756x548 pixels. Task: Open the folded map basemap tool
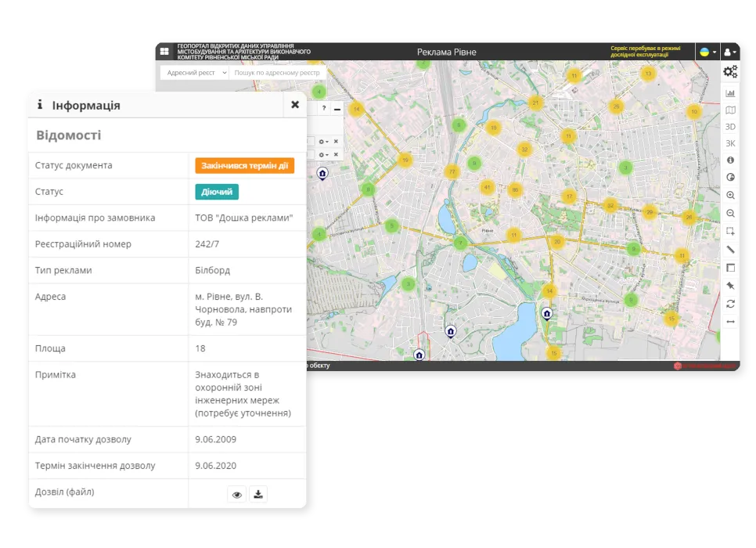pyautogui.click(x=730, y=110)
